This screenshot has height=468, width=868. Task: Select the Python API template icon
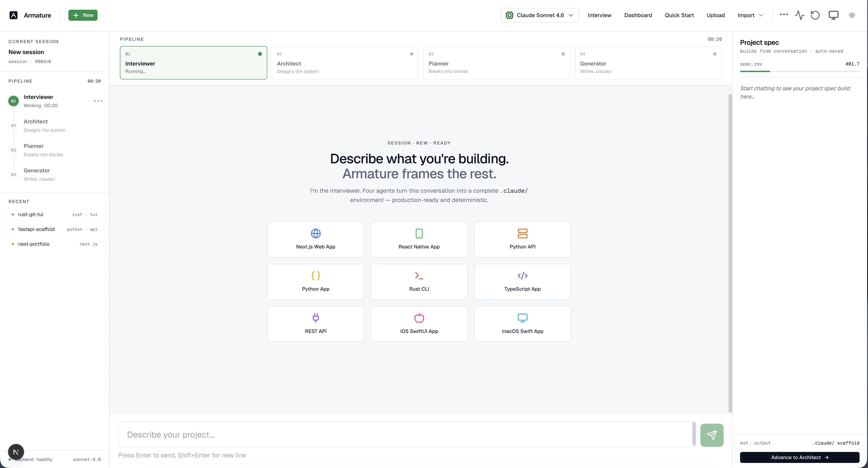pyautogui.click(x=522, y=233)
